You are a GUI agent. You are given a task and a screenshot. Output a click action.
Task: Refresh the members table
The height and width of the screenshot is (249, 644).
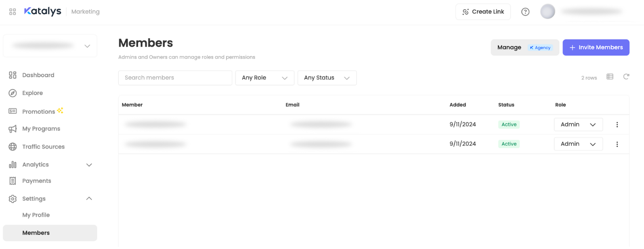pos(626,77)
